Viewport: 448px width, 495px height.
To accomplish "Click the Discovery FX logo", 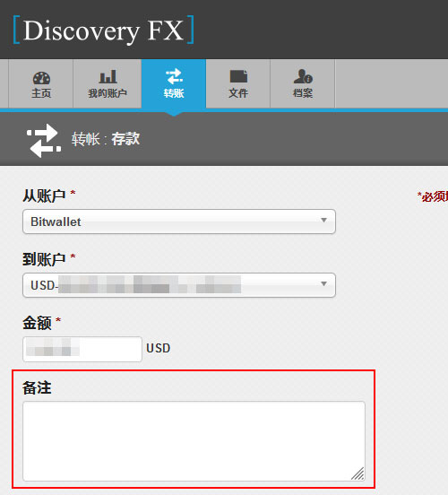I will [x=103, y=30].
